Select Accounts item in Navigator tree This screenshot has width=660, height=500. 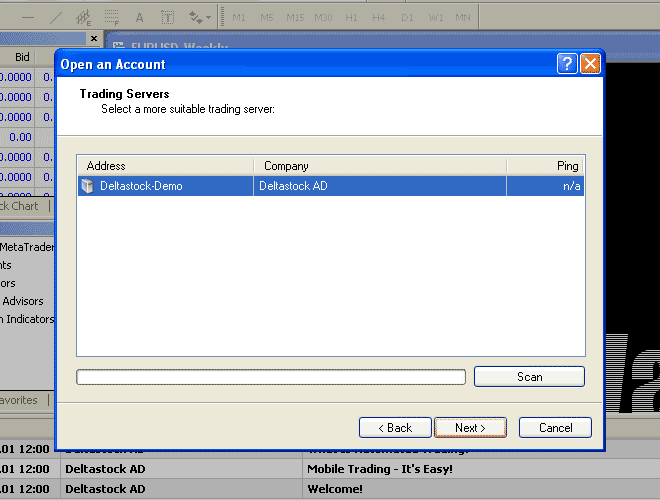(6, 265)
